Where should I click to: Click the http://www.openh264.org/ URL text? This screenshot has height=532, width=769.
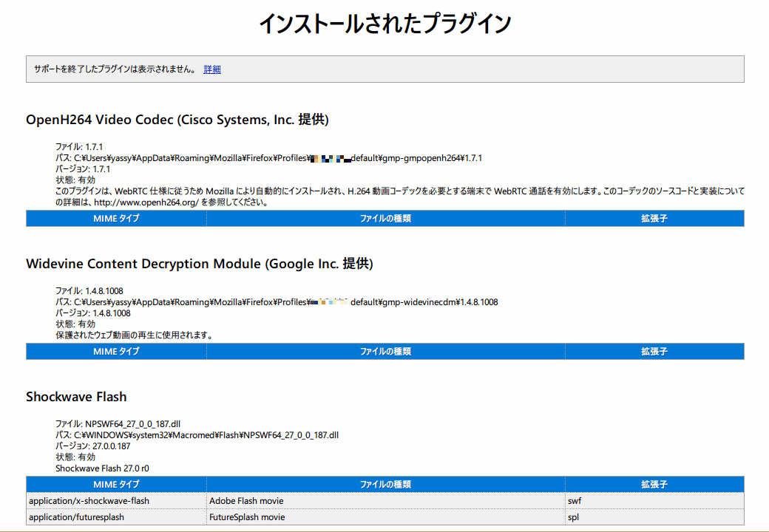(x=146, y=202)
